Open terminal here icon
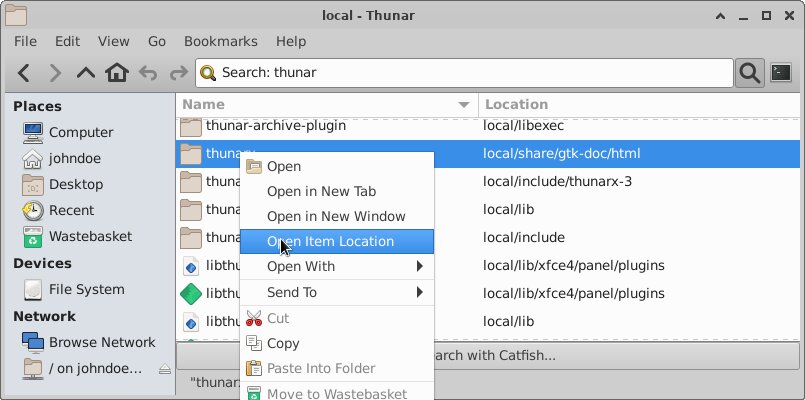 tap(781, 73)
